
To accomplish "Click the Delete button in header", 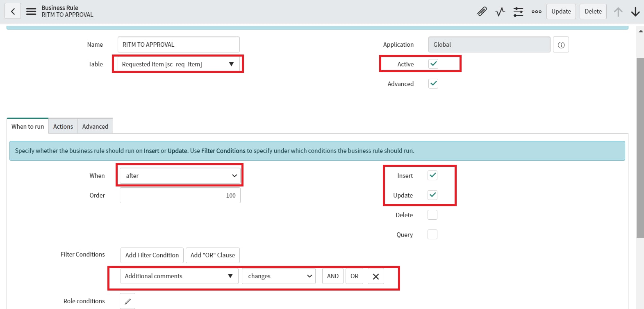I will tap(593, 11).
